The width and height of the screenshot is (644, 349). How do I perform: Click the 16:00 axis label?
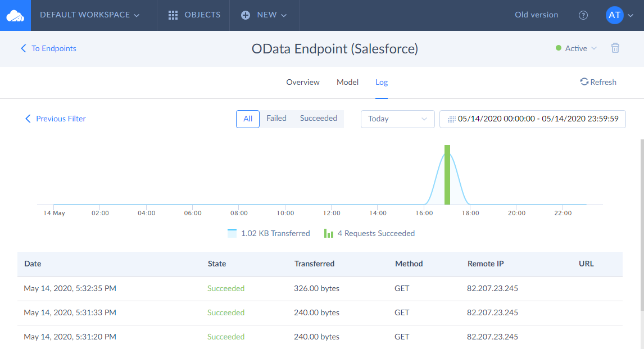coord(424,213)
